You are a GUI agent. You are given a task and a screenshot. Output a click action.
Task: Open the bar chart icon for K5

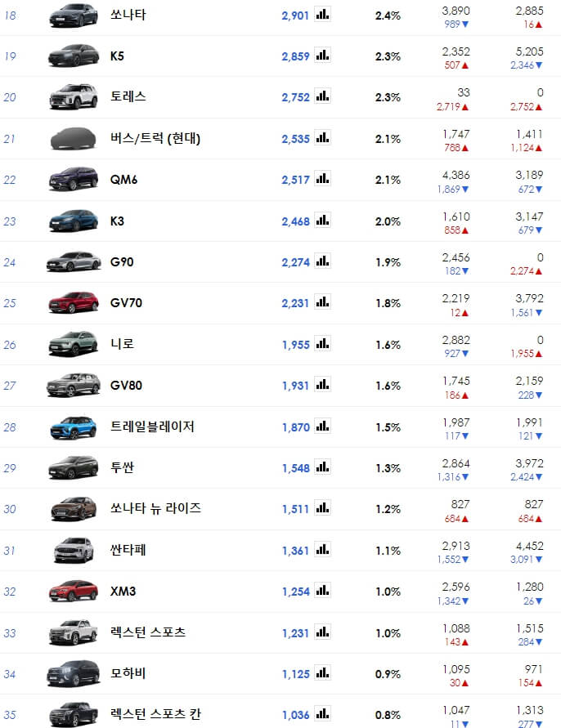pos(322,56)
